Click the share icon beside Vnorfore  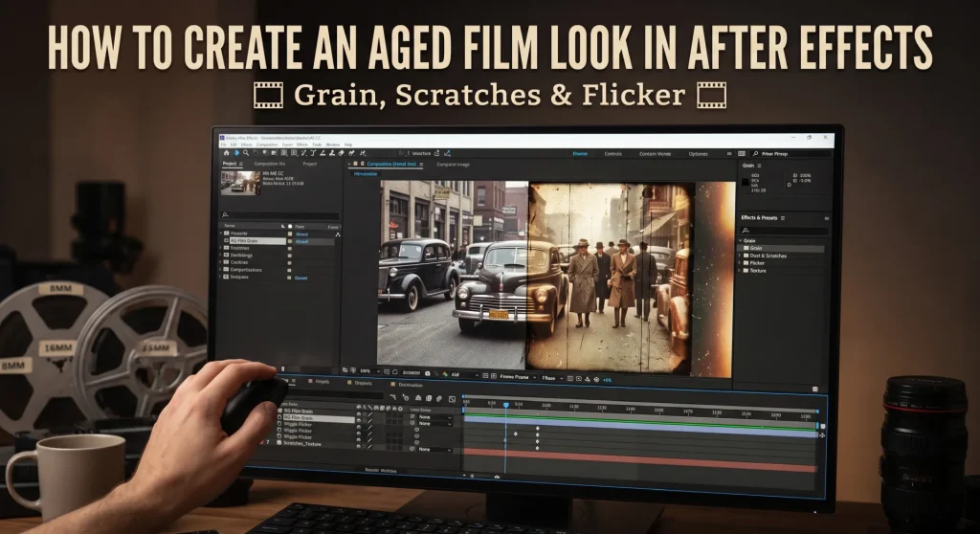pyautogui.click(x=436, y=153)
